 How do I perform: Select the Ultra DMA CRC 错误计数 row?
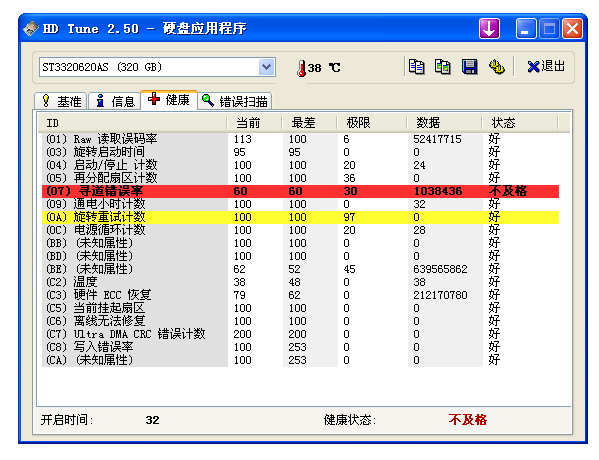pyautogui.click(x=300, y=334)
